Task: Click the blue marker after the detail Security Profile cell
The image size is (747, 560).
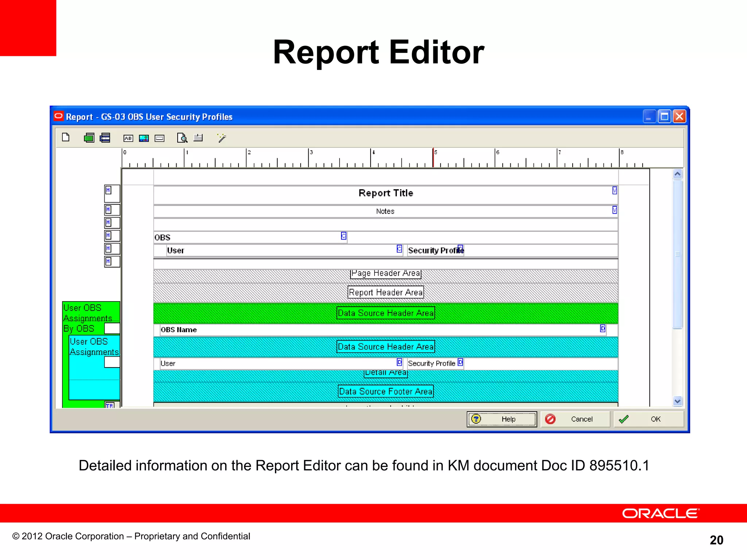Action: [x=460, y=362]
